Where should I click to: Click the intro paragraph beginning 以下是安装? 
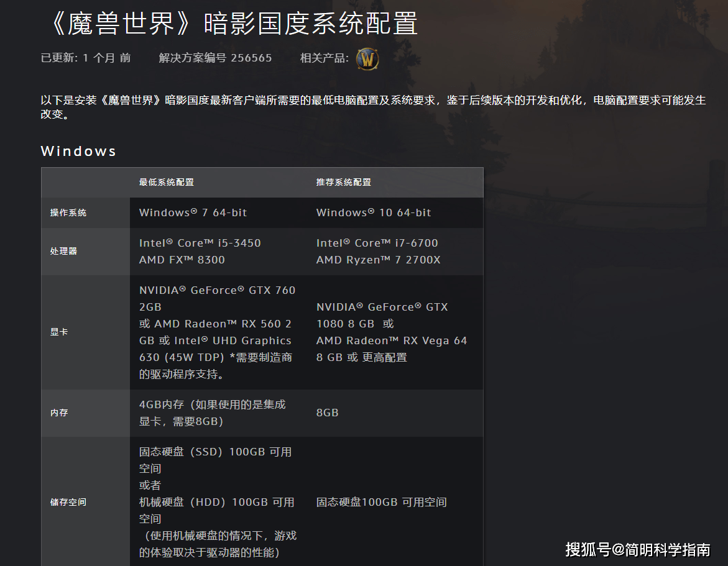(373, 107)
